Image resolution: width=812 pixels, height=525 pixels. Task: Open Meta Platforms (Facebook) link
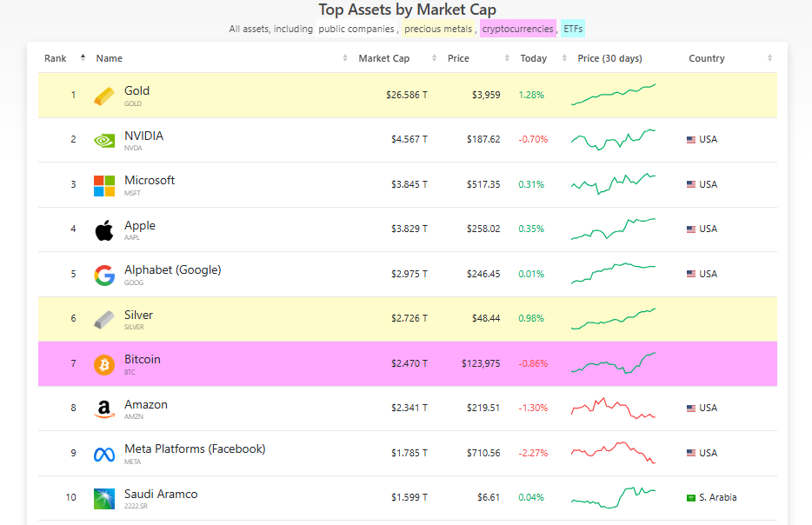tap(195, 449)
